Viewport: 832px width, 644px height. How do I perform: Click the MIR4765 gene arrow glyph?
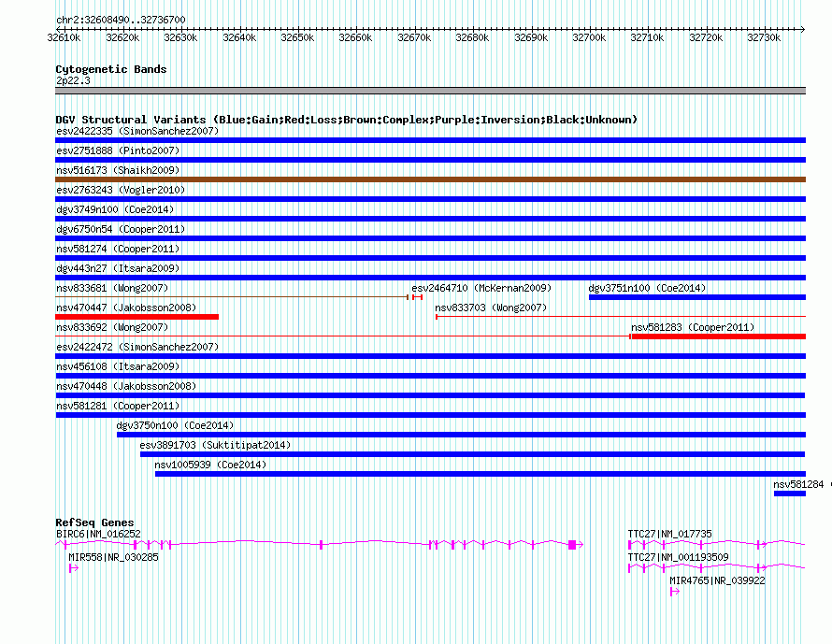coord(674,592)
